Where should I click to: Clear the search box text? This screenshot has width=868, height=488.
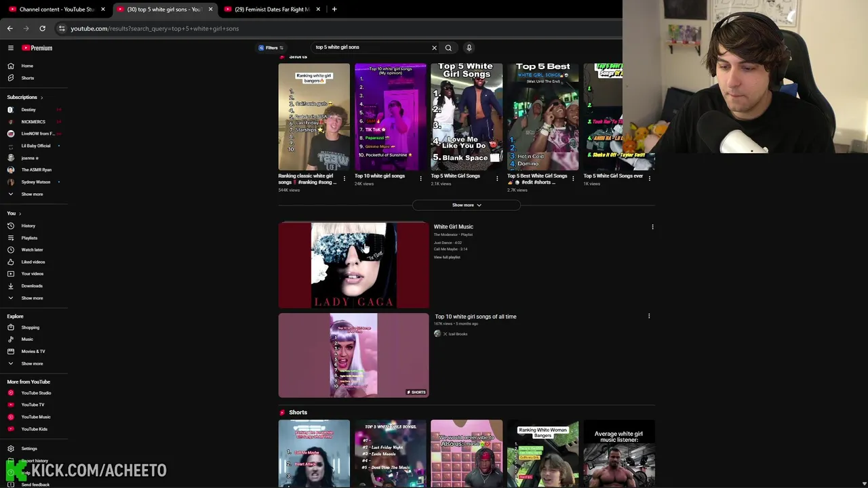tap(434, 47)
